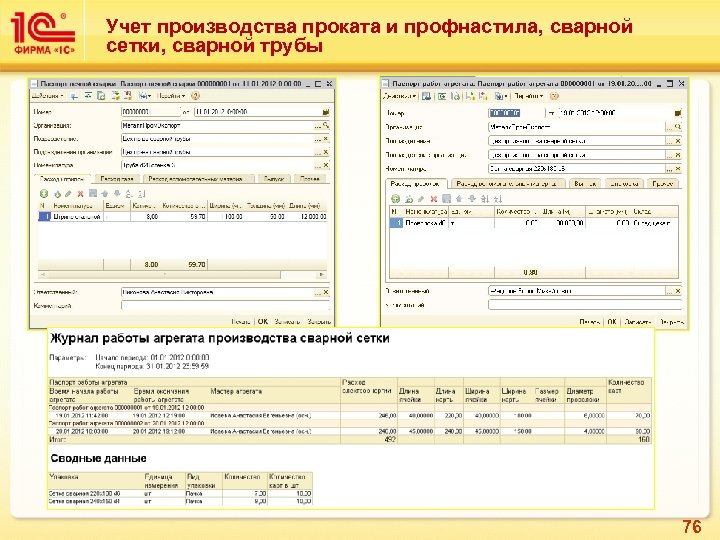Open the Перейти dropdown in left window

(171, 96)
